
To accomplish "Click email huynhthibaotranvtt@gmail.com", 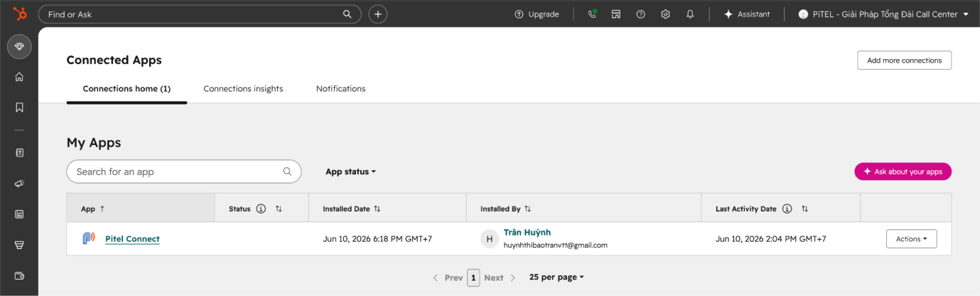I will coord(556,245).
